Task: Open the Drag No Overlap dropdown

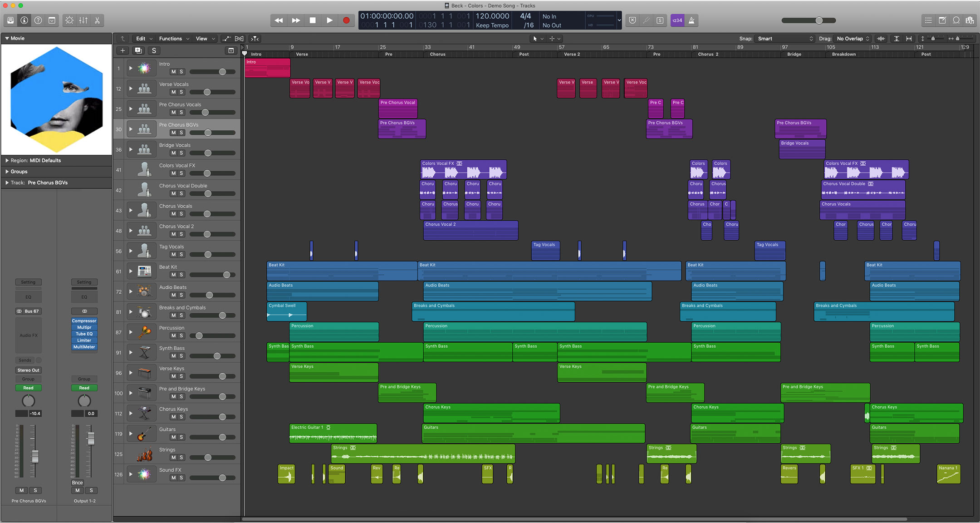Action: click(x=853, y=39)
